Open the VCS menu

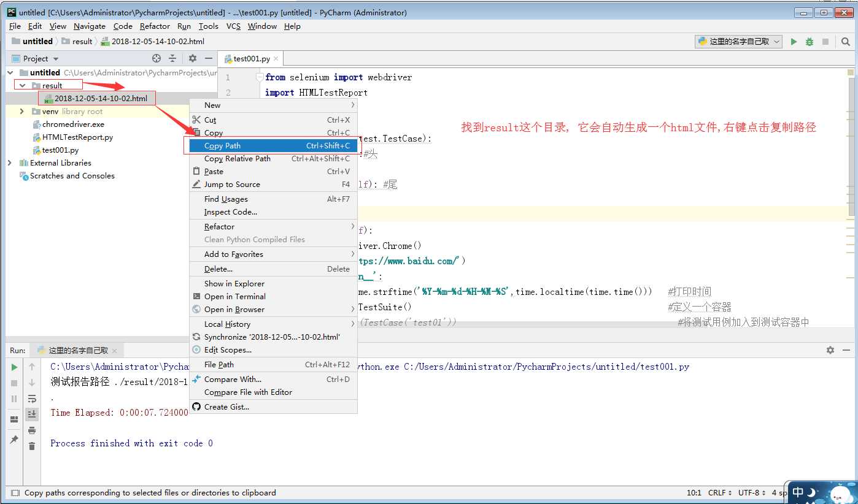click(233, 26)
